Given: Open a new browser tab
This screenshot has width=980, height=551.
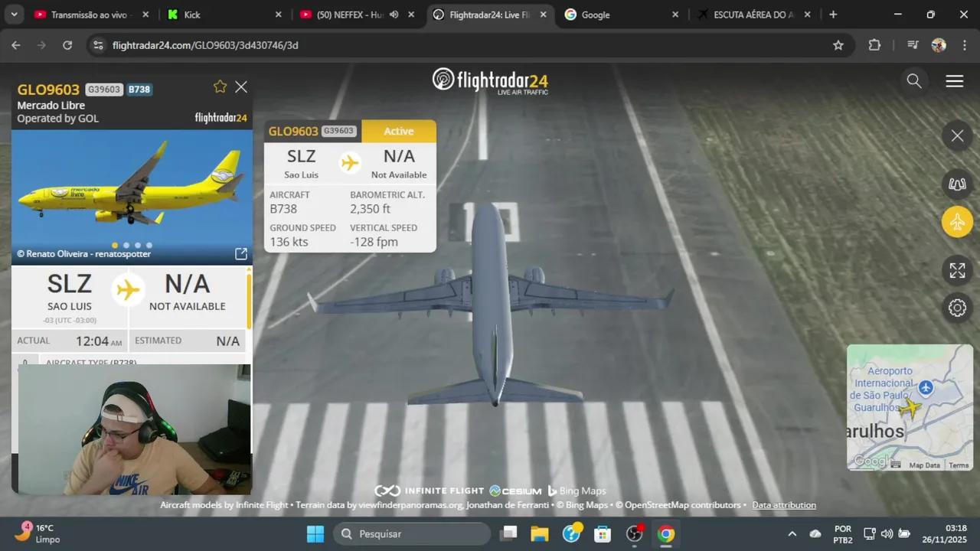Looking at the screenshot, I should (x=833, y=15).
